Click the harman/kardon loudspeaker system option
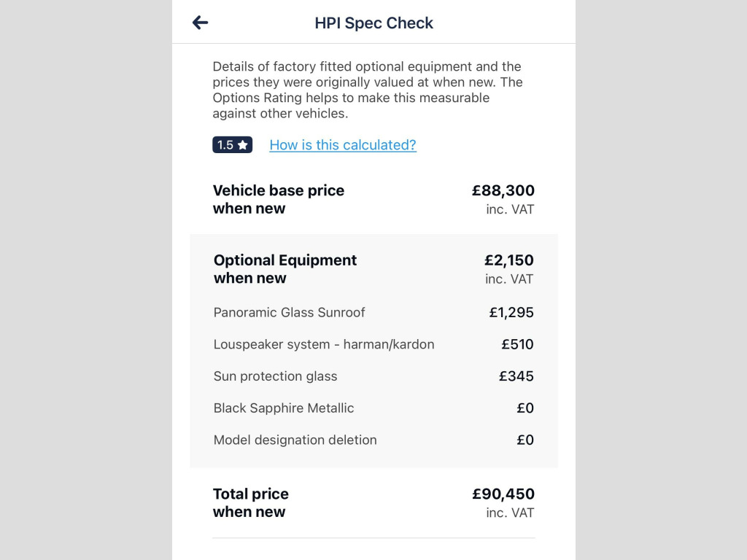 pos(323,344)
